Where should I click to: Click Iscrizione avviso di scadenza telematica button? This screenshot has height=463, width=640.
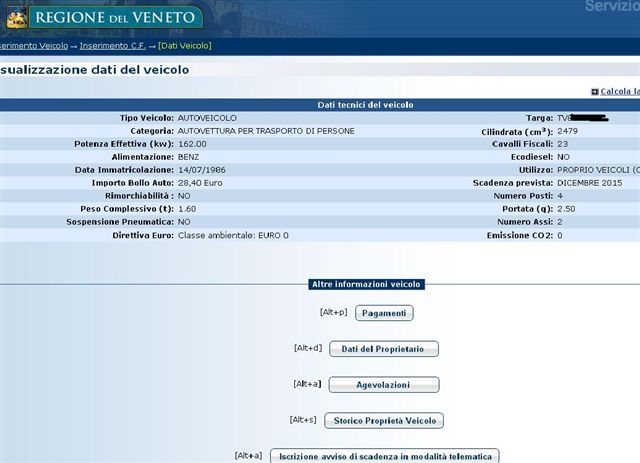[x=384, y=456]
